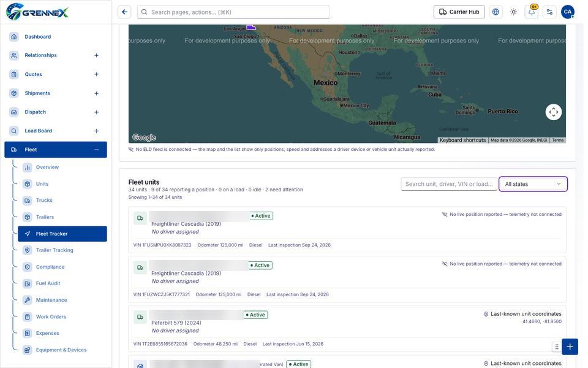This screenshot has width=588, height=368.
Task: Collapse the Fleet menu minus
Action: [96, 150]
